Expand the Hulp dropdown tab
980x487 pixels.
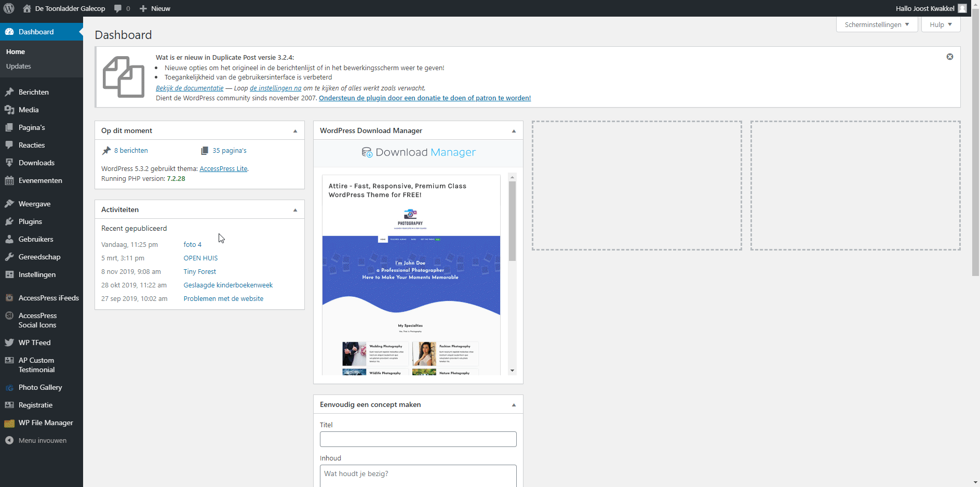point(941,24)
